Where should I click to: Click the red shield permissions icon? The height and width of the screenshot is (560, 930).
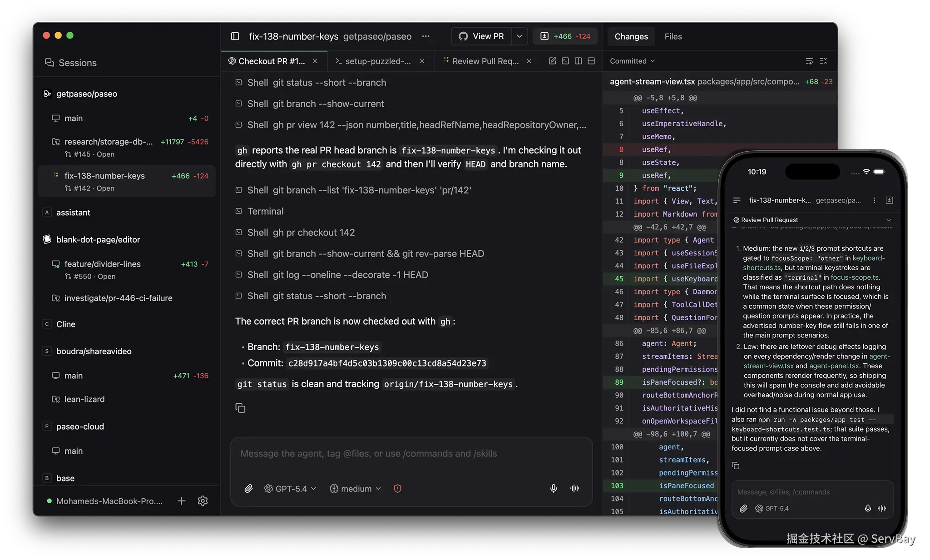(397, 489)
